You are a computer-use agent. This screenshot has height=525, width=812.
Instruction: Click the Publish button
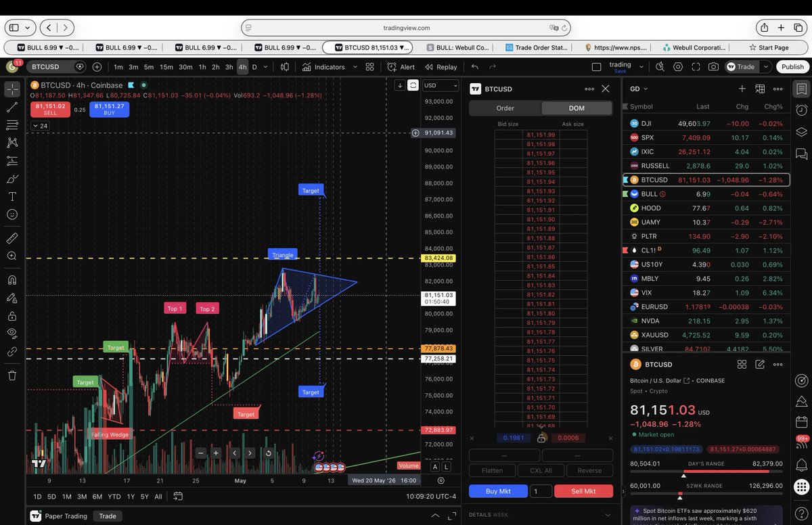coord(792,67)
